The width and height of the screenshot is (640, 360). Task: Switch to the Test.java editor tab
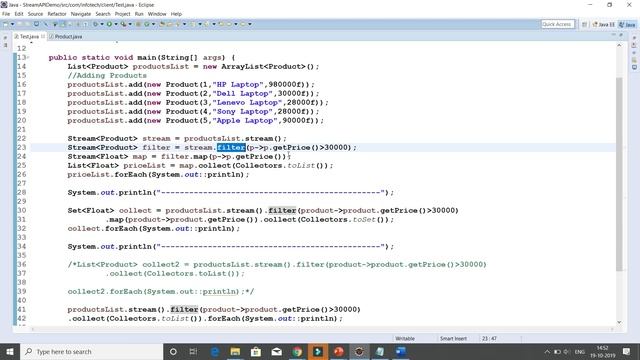(29, 36)
